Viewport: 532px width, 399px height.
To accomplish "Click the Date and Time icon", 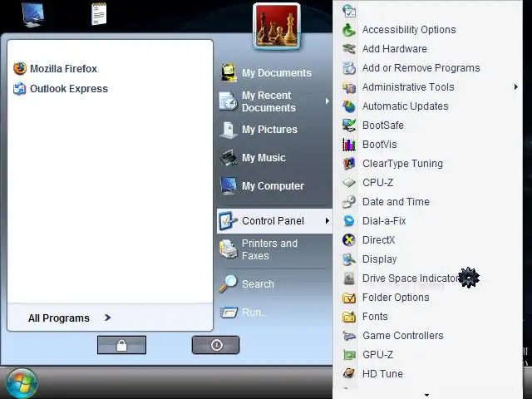I will (x=349, y=201).
